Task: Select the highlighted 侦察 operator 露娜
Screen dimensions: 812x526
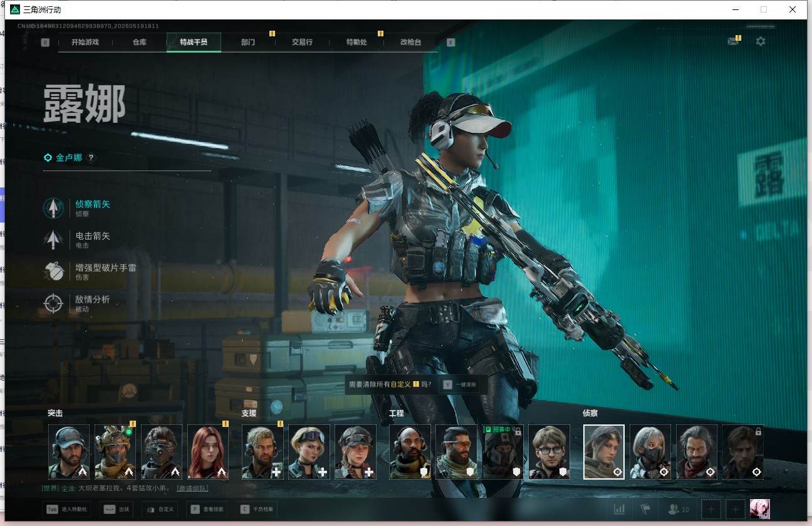Action: 604,452
